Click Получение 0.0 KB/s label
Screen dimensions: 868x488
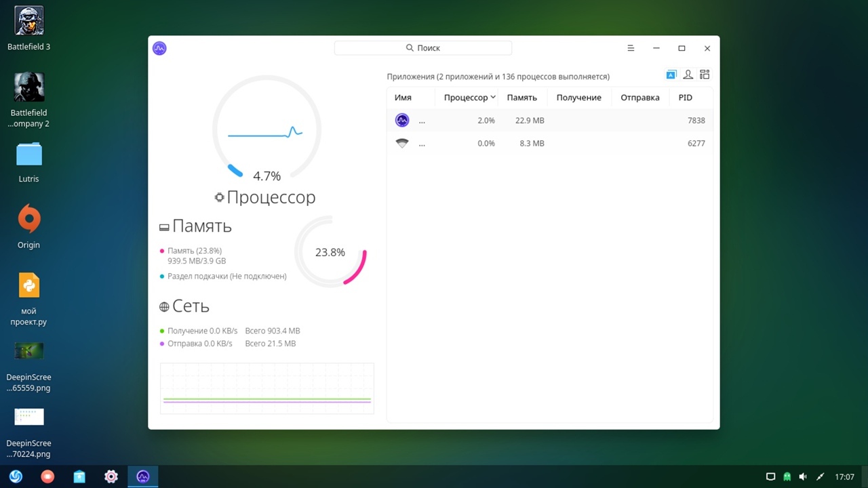(202, 331)
